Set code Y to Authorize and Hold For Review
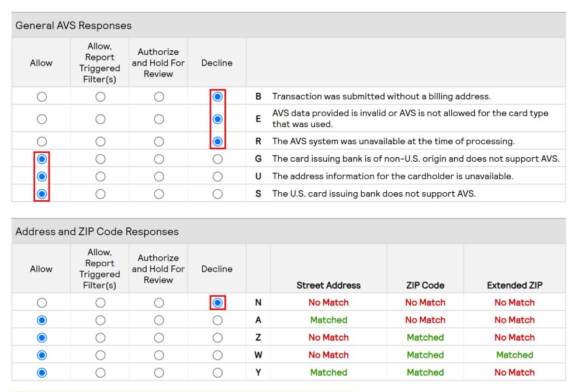Viewport: 571px width, 392px height. pos(159,373)
